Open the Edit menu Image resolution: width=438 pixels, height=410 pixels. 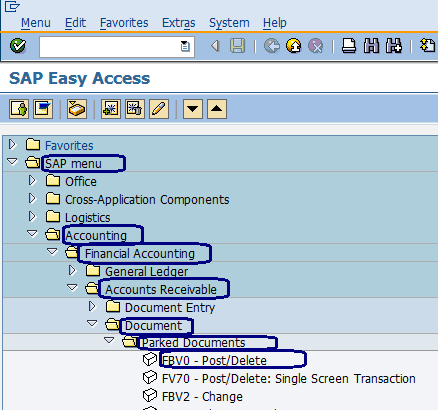[x=75, y=23]
